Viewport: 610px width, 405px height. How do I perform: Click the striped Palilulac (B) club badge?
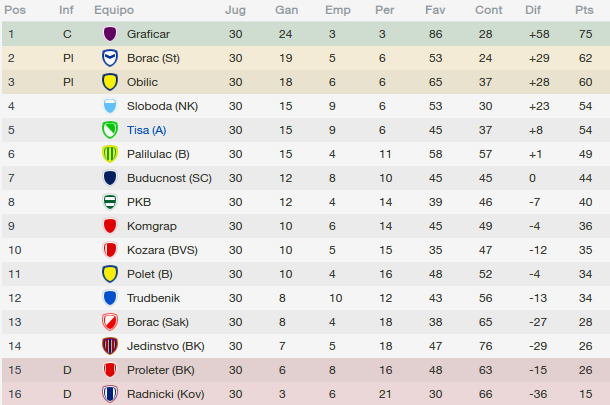[x=110, y=154]
